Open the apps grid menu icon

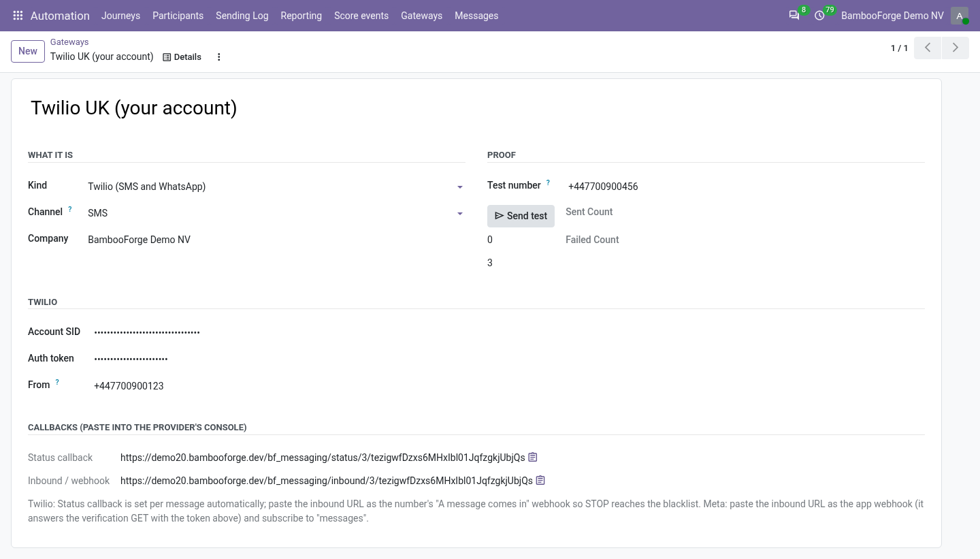pos(18,16)
